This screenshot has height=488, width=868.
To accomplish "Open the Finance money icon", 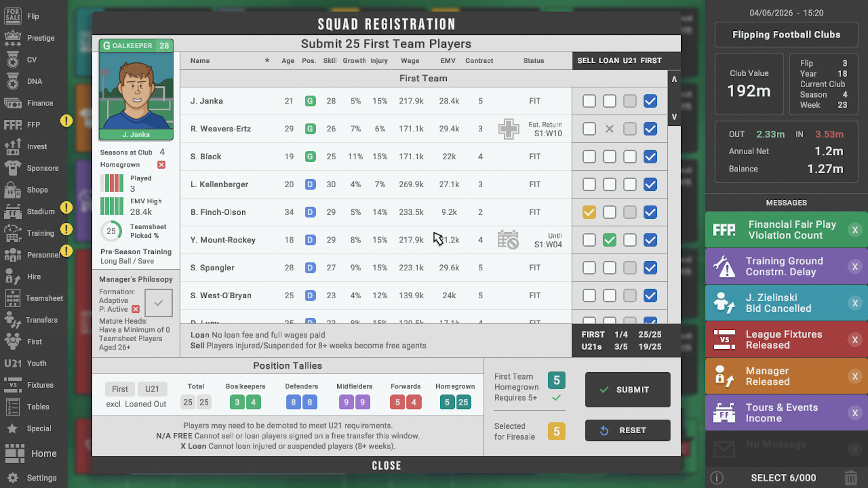I will 13,103.
